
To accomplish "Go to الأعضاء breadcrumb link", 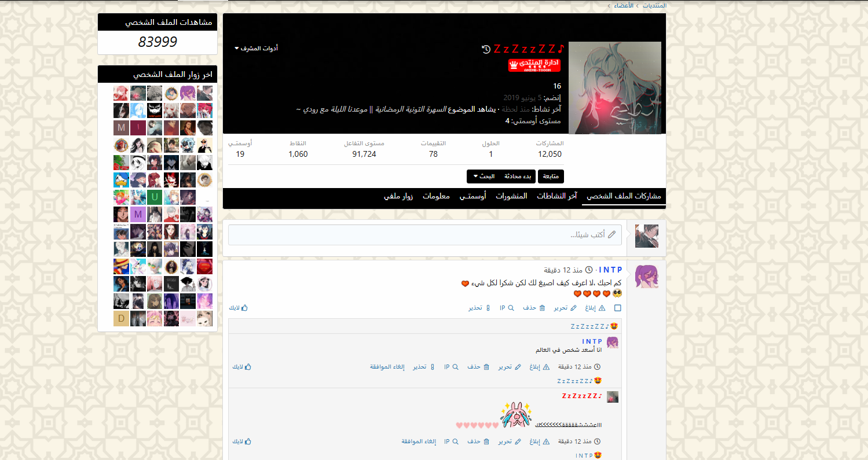I will point(623,5).
